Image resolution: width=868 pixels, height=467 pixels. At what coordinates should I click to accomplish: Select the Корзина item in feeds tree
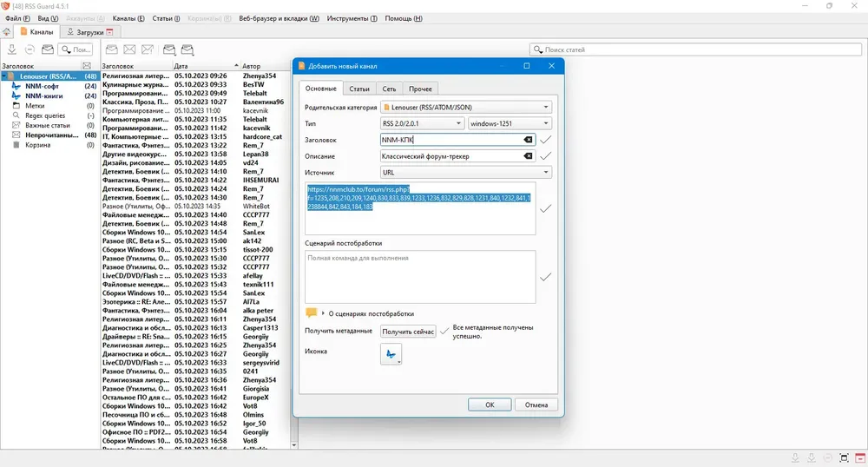[37, 145]
